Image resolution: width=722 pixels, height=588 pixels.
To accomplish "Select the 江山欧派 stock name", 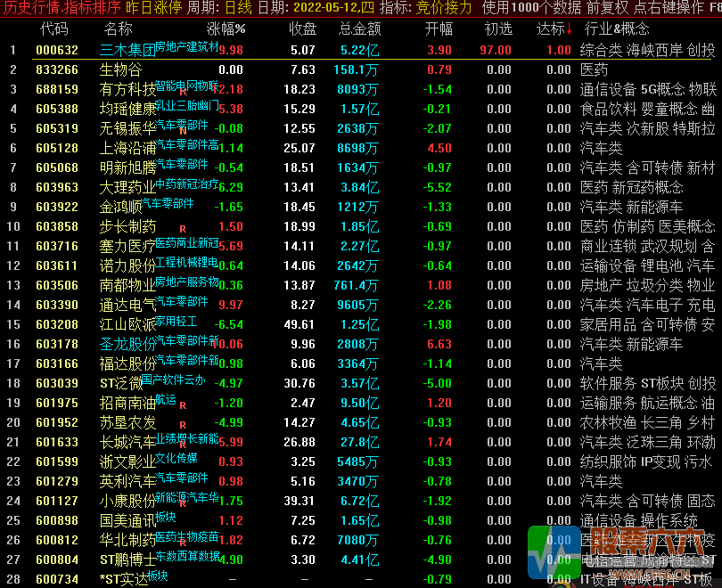I will 127,324.
